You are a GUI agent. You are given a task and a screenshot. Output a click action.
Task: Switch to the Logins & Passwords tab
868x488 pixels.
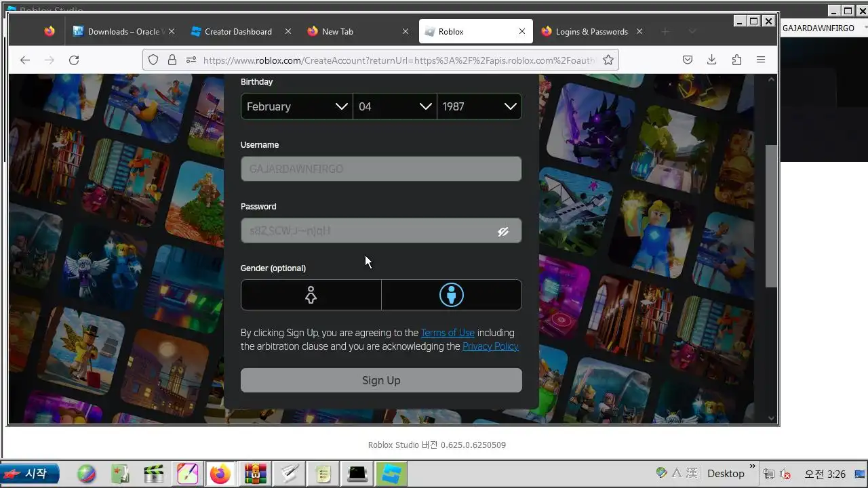591,31
